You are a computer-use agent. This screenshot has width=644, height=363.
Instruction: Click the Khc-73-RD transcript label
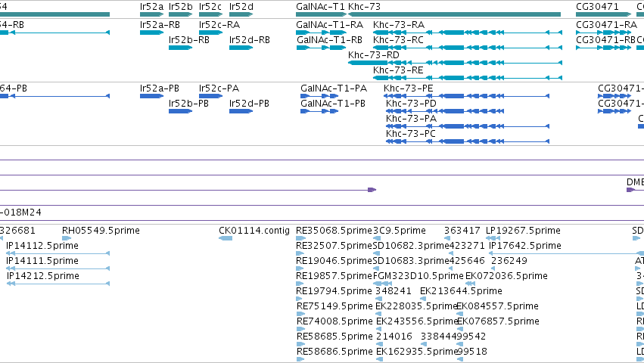point(374,55)
